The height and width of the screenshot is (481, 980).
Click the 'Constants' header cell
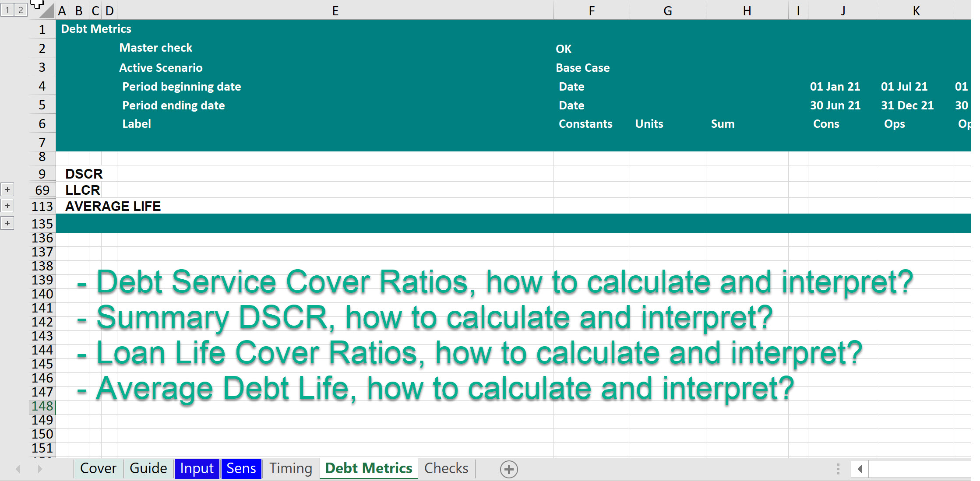(585, 124)
